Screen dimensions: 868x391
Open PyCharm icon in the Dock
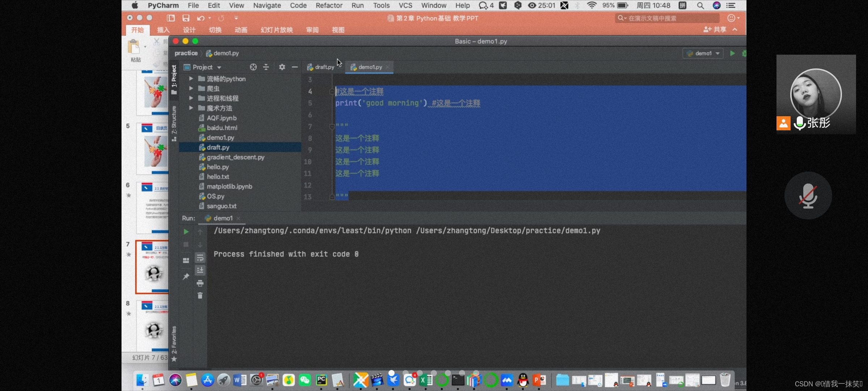[x=321, y=380]
